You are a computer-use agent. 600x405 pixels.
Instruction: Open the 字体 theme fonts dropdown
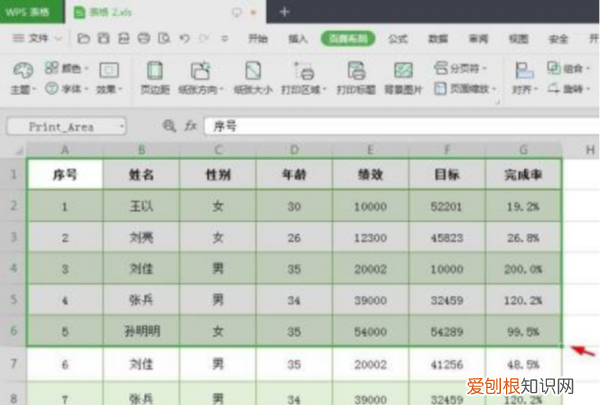tap(67, 89)
